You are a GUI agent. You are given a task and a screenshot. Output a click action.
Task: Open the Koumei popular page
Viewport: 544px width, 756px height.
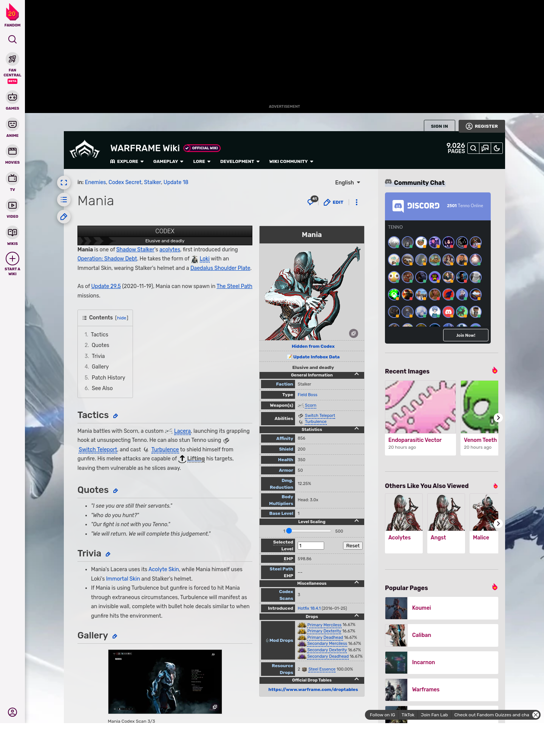click(442, 608)
